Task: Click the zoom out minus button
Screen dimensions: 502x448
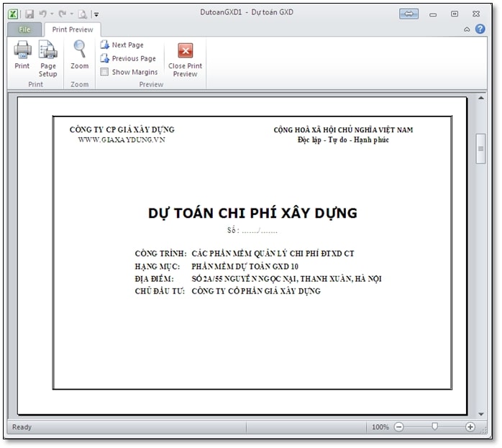Action: [399, 426]
